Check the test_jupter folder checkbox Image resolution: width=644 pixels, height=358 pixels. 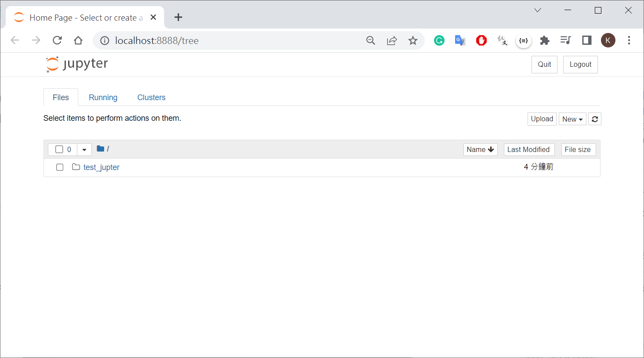[x=60, y=167]
